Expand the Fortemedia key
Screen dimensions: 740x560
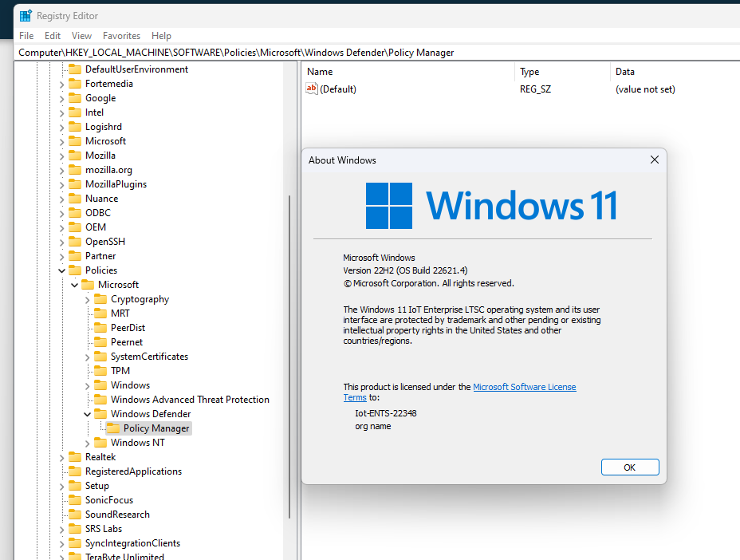[x=62, y=85]
